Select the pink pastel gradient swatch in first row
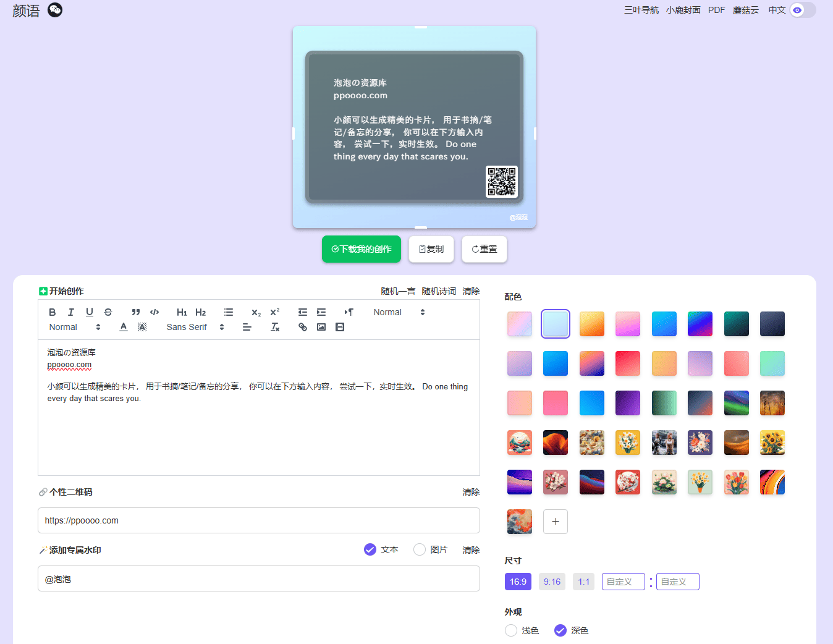This screenshot has height=644, width=833. tap(520, 324)
